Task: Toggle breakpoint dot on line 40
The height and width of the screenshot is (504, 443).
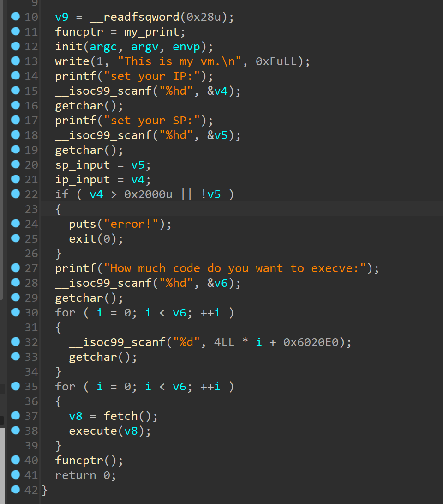Action: coord(15,460)
